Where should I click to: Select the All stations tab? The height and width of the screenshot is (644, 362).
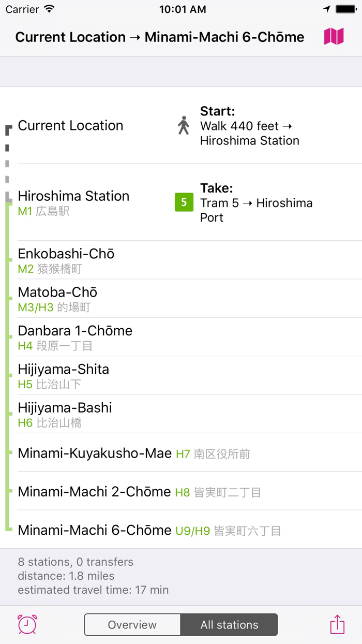coord(229,624)
